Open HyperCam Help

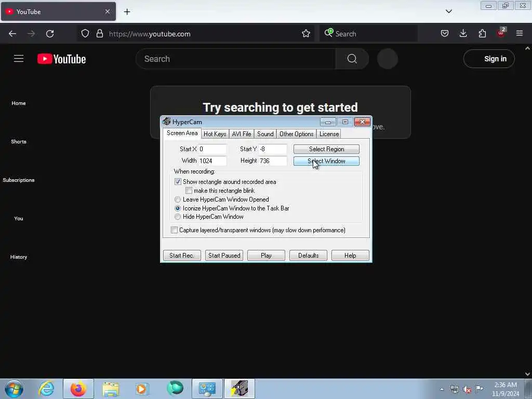coord(350,256)
